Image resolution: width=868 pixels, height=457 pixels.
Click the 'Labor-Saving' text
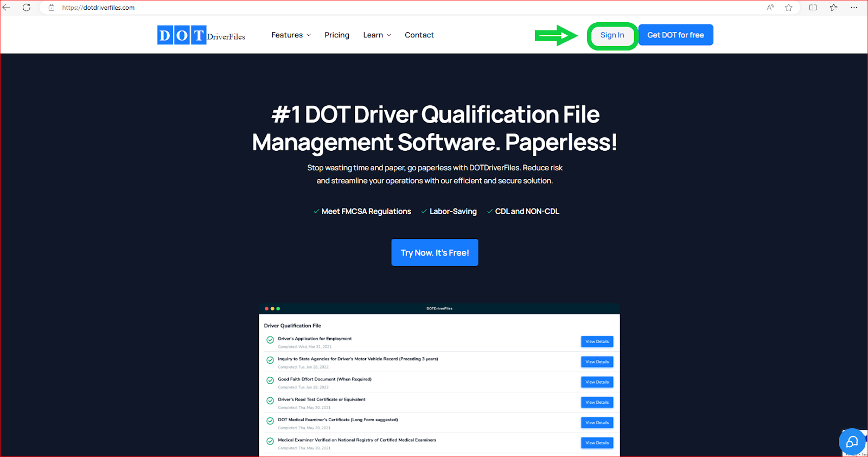click(453, 211)
